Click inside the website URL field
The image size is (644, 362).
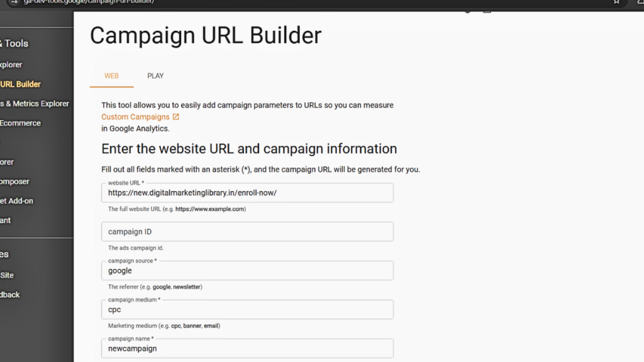coord(247,192)
